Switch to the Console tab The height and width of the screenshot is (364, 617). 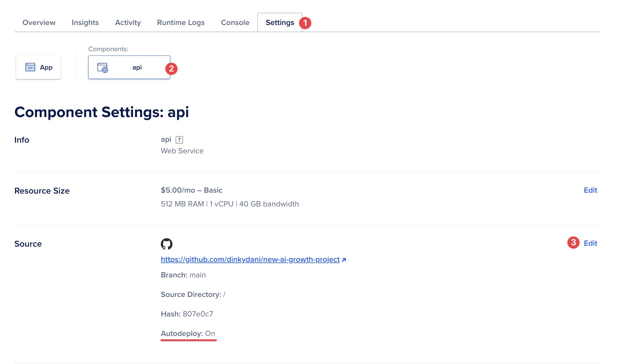tap(235, 23)
